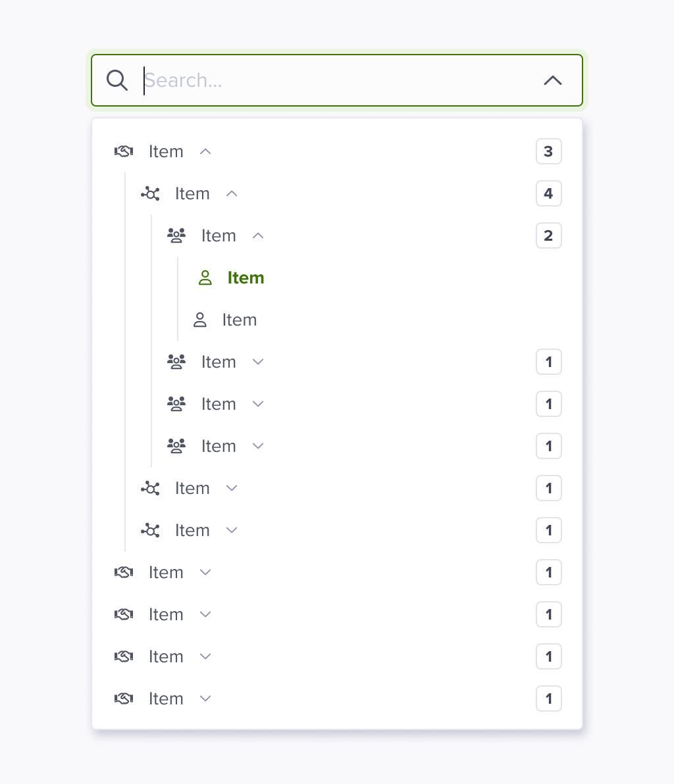Expand the bottom handshake Item chevron
Viewport: 674px width, 784px height.
(205, 698)
